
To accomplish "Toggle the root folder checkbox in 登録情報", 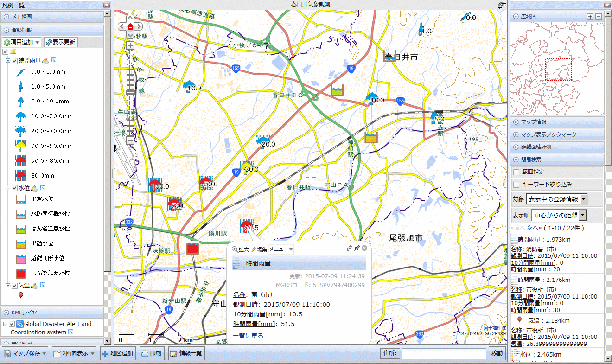I will click(5, 51).
